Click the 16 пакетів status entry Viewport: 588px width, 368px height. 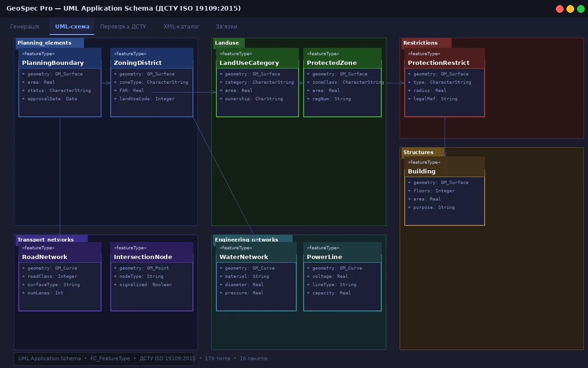click(254, 358)
